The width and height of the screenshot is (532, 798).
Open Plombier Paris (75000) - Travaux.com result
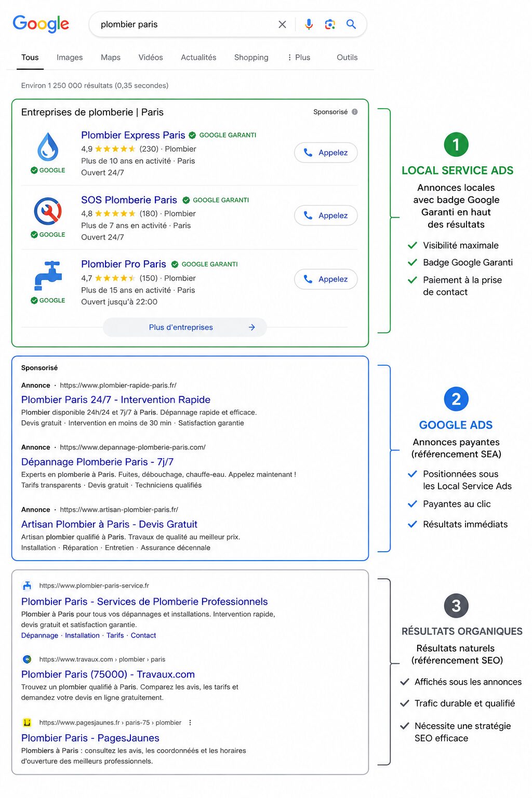(x=108, y=674)
